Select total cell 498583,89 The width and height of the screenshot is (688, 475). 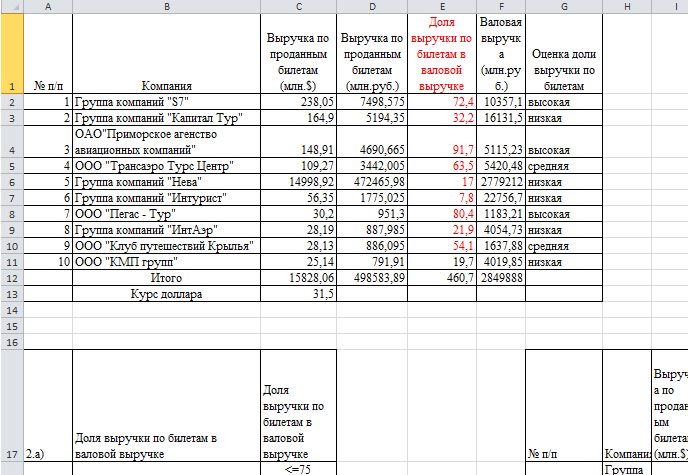point(372,278)
